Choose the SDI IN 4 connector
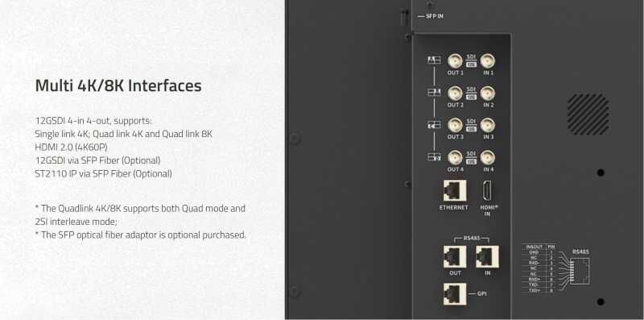Screen dimensions: 644x320 click(x=488, y=157)
